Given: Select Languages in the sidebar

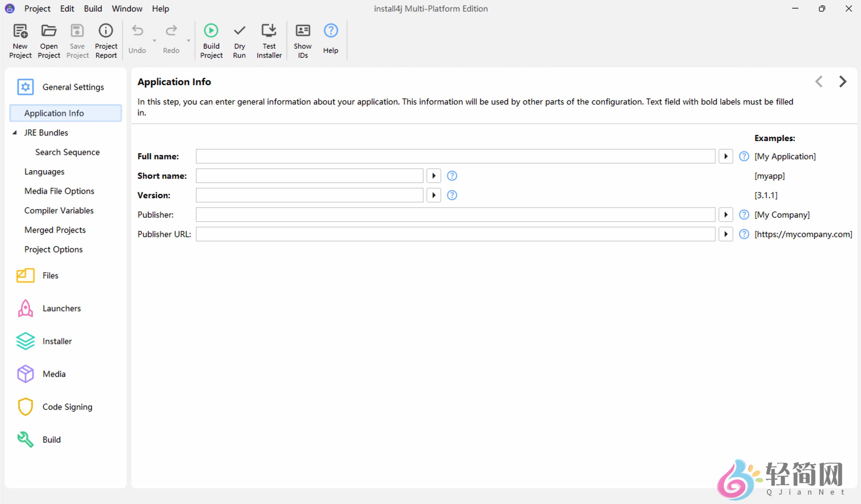Looking at the screenshot, I should [x=44, y=171].
